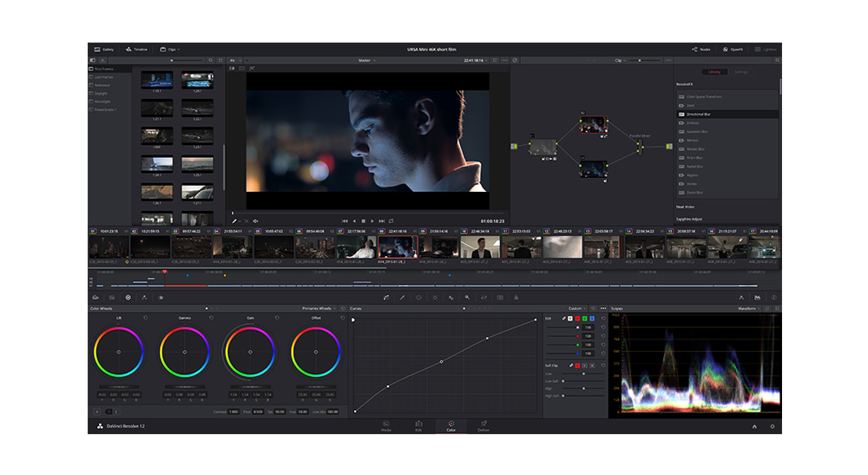Viewport: 868px width, 475px height.
Task: Click the play forward button
Action: tap(372, 221)
